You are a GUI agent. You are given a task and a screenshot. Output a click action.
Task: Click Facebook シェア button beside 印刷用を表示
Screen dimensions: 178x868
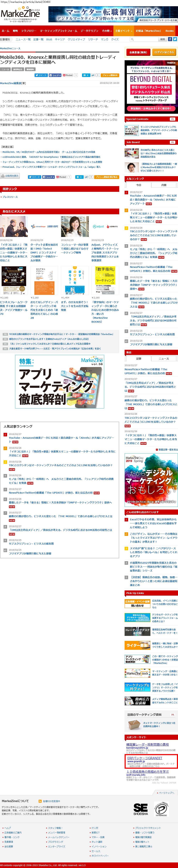[x=48, y=177]
